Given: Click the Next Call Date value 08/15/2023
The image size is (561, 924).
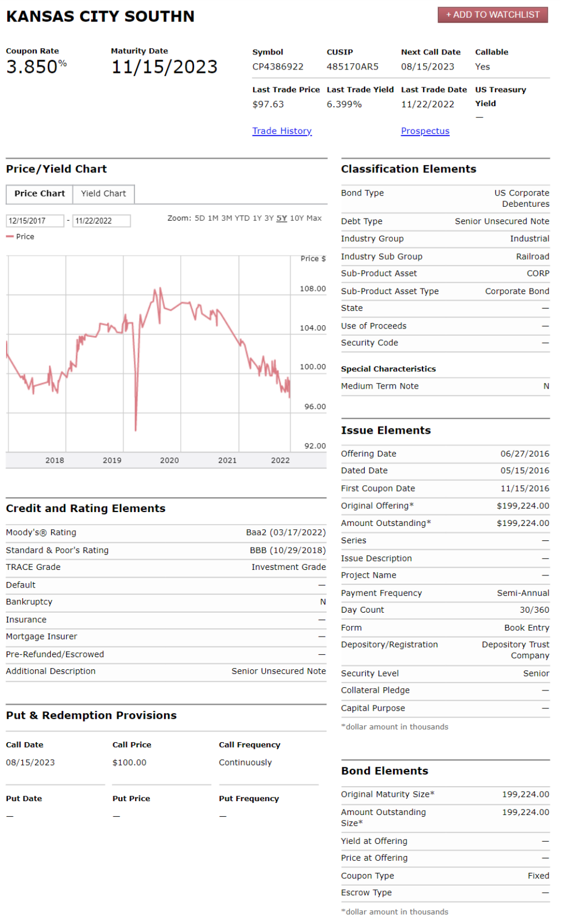Looking at the screenshot, I should [x=428, y=67].
